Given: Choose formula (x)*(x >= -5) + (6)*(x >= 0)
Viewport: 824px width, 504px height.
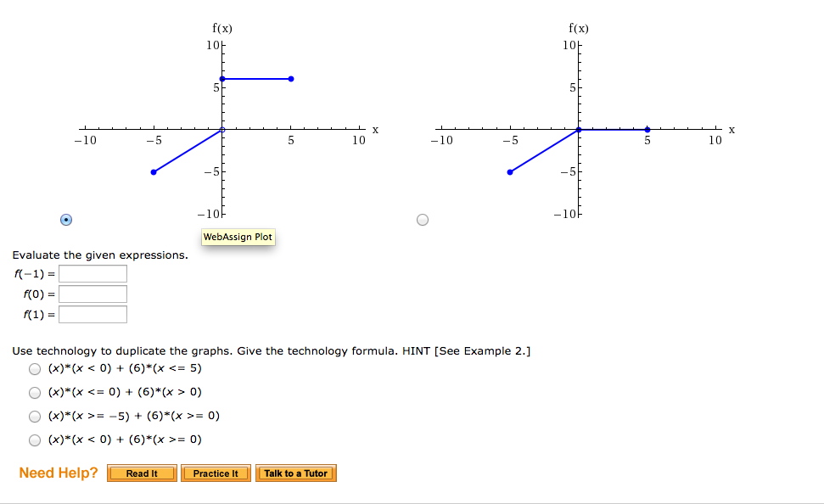Looking at the screenshot, I should coord(35,416).
